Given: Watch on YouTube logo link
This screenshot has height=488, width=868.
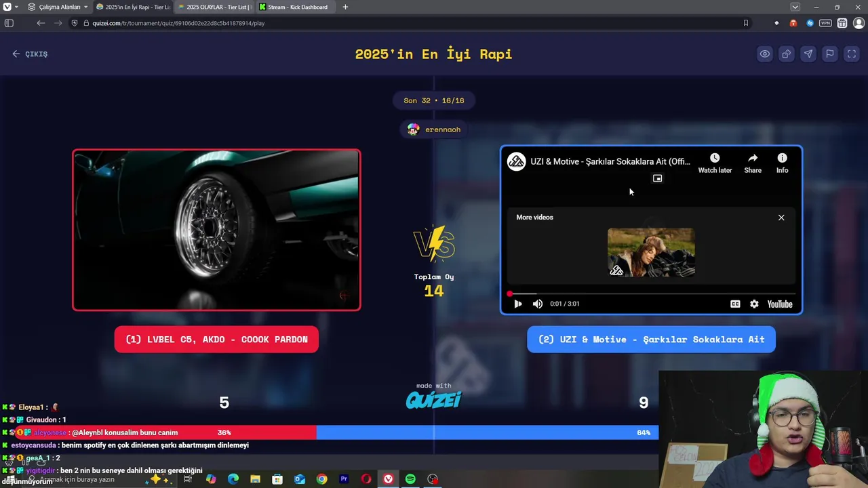Looking at the screenshot, I should click(x=780, y=304).
